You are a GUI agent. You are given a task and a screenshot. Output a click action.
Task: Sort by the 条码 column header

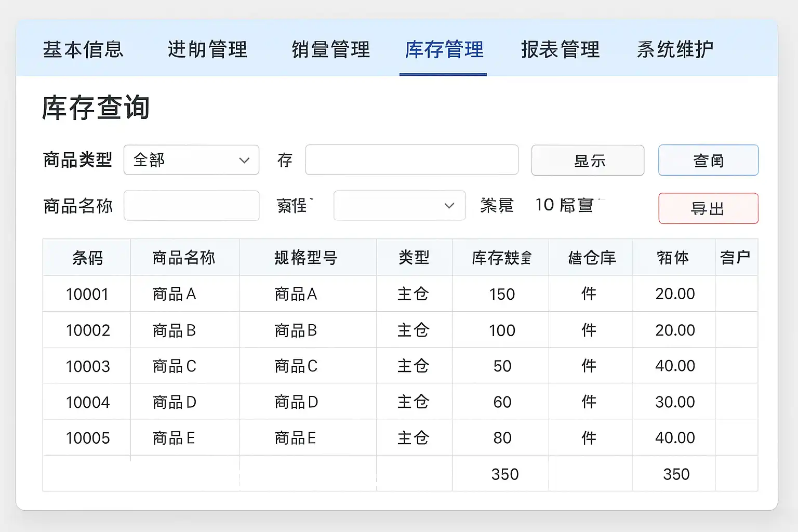(x=87, y=258)
